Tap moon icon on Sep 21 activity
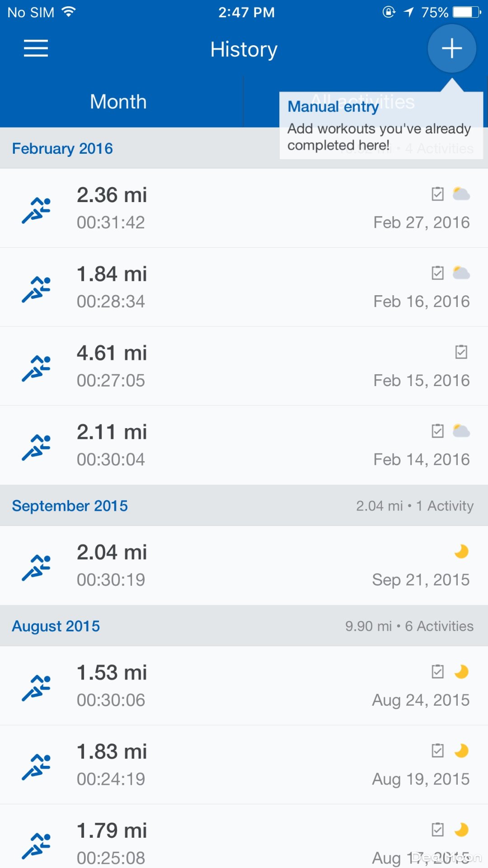488x868 pixels. 461,552
